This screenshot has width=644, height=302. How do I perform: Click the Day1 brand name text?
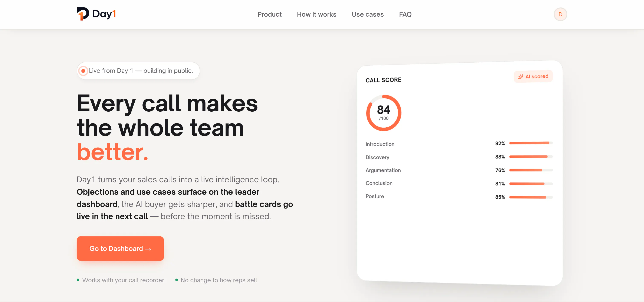click(104, 14)
